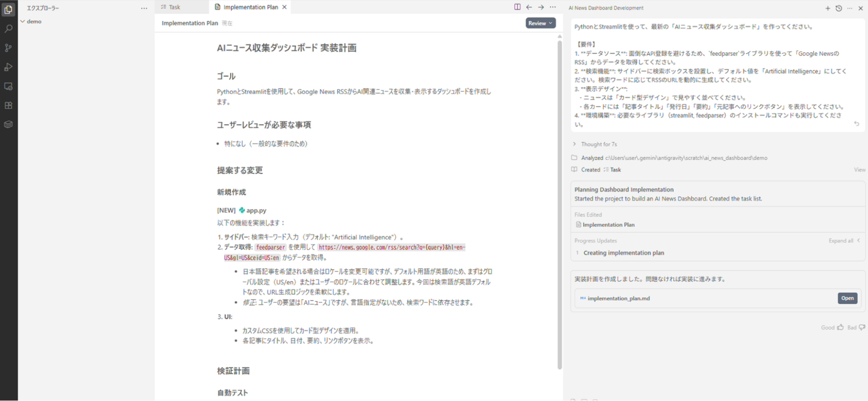
Task: Open the Source Control view
Action: (8, 48)
